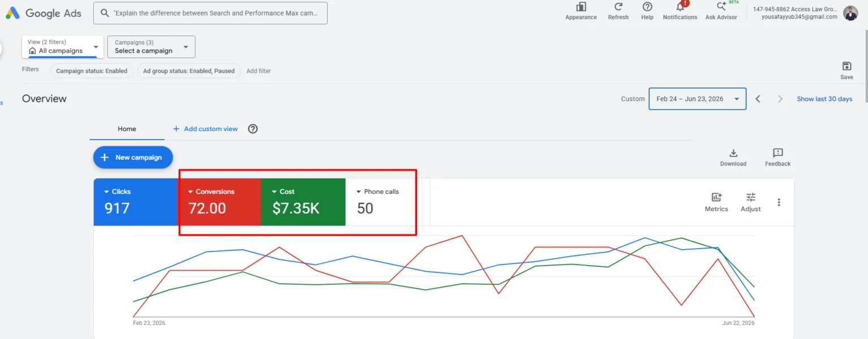Screen dimensions: 868x339
Task: Click the Phone calls value 50
Action: coord(365,208)
